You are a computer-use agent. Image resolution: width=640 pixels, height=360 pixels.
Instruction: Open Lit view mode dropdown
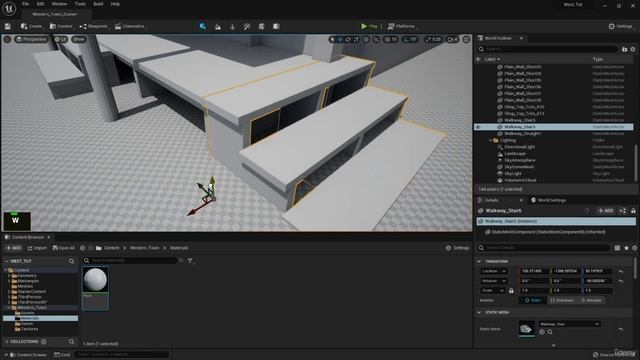60,39
